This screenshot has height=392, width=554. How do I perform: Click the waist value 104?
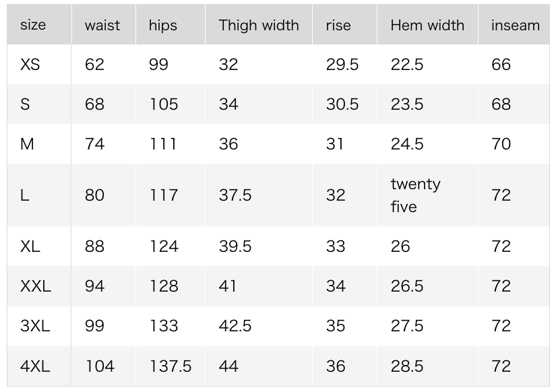click(x=100, y=366)
